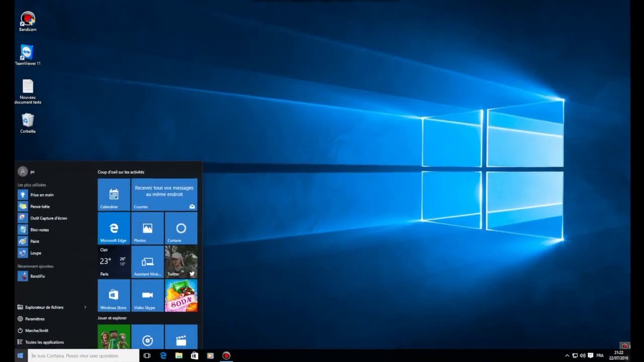Open the volume control tray icon
Image resolution: width=644 pixels, height=362 pixels.
tap(583, 355)
